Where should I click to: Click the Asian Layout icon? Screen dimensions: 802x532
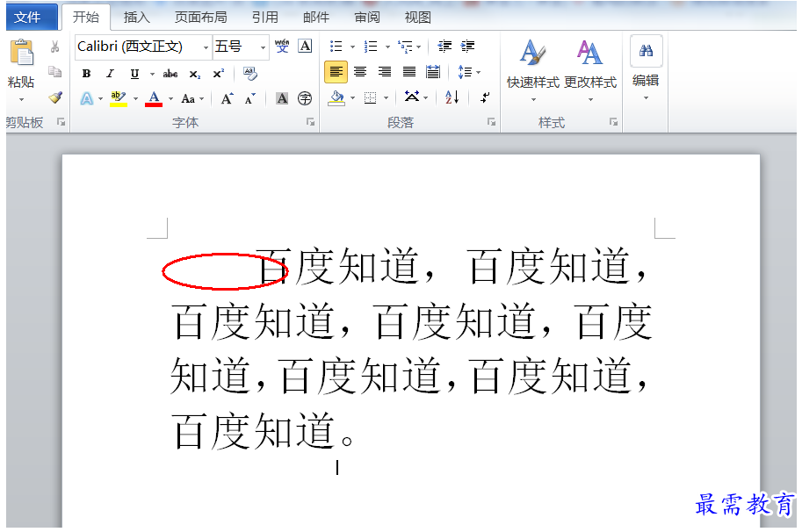pyautogui.click(x=412, y=97)
